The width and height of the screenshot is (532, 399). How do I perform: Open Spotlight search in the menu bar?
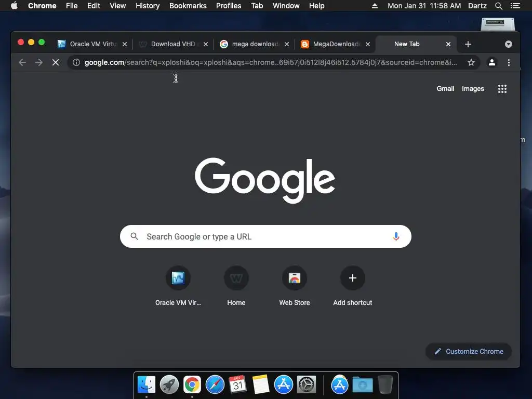click(x=498, y=6)
